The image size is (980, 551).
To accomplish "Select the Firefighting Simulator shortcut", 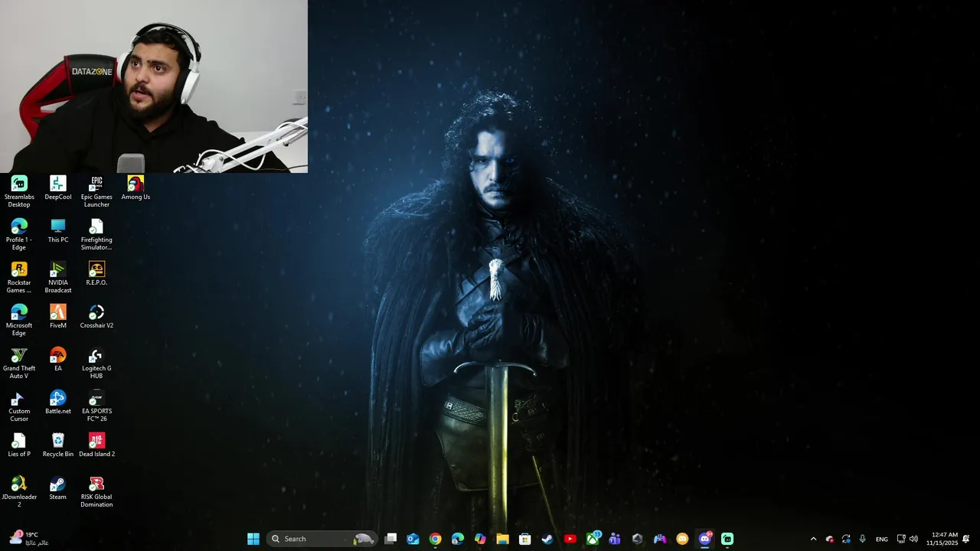I will click(96, 234).
